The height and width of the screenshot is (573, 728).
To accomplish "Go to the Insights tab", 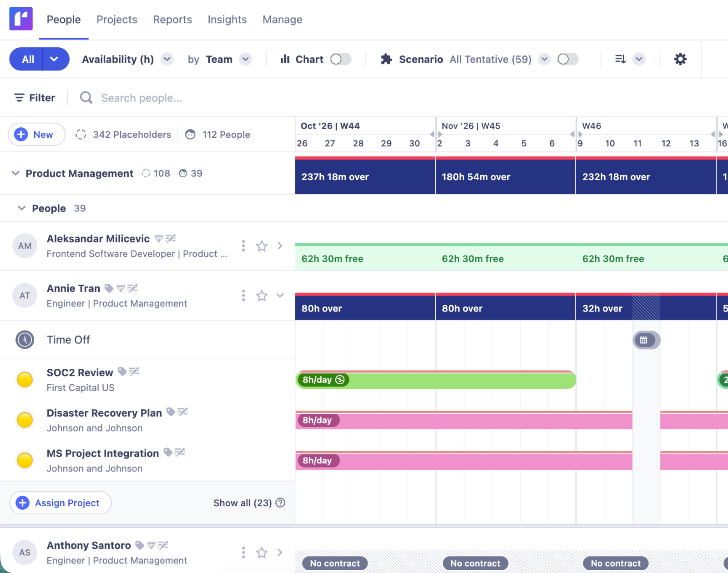I will tap(227, 20).
